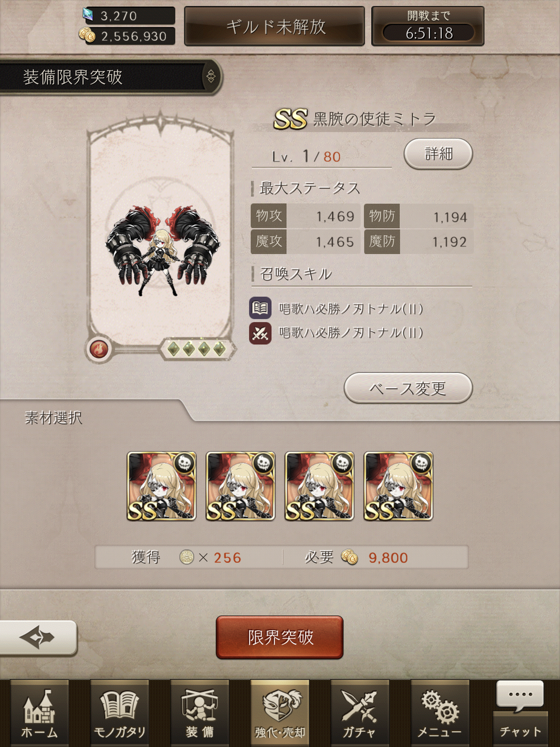The width and height of the screenshot is (560, 747).
Task: Open the メニュー gears icon
Action: point(440,713)
